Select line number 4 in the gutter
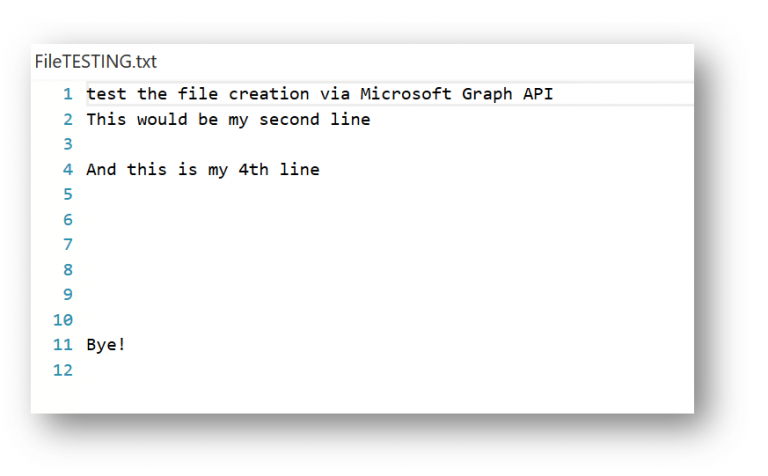This screenshot has height=476, width=768. pyautogui.click(x=68, y=169)
